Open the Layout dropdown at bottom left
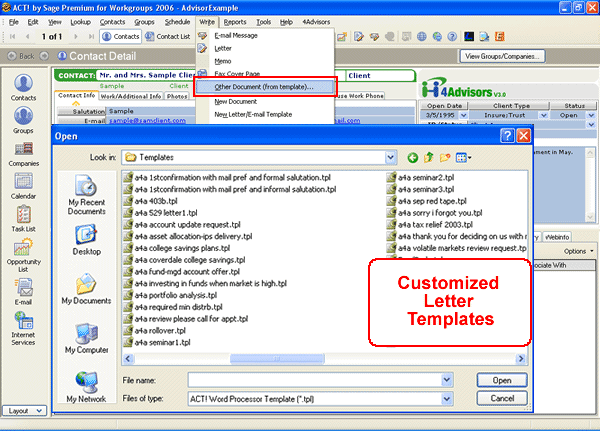The height and width of the screenshot is (431, 600). pos(24,411)
